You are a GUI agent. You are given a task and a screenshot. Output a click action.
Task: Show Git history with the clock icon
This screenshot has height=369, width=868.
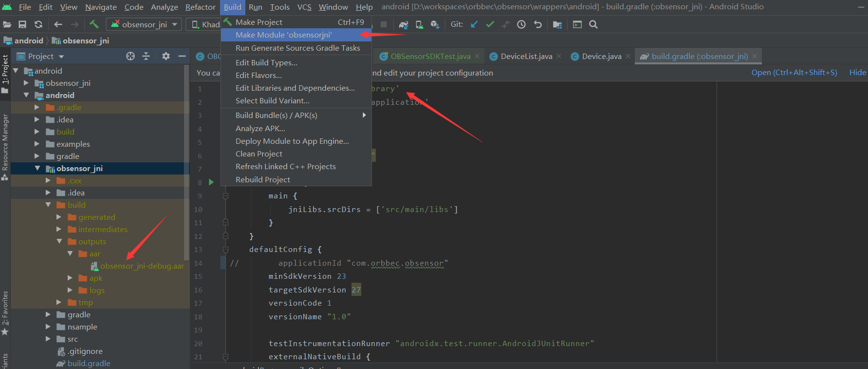click(x=521, y=24)
